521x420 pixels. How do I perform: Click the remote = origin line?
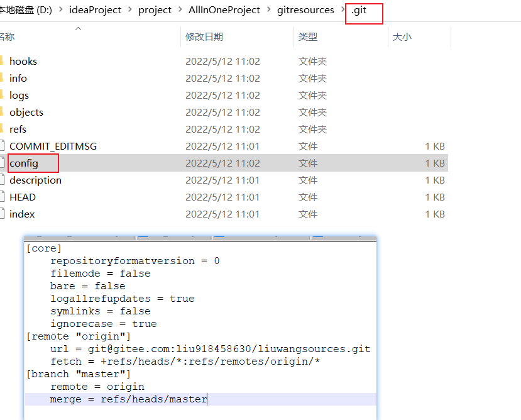[97, 387]
